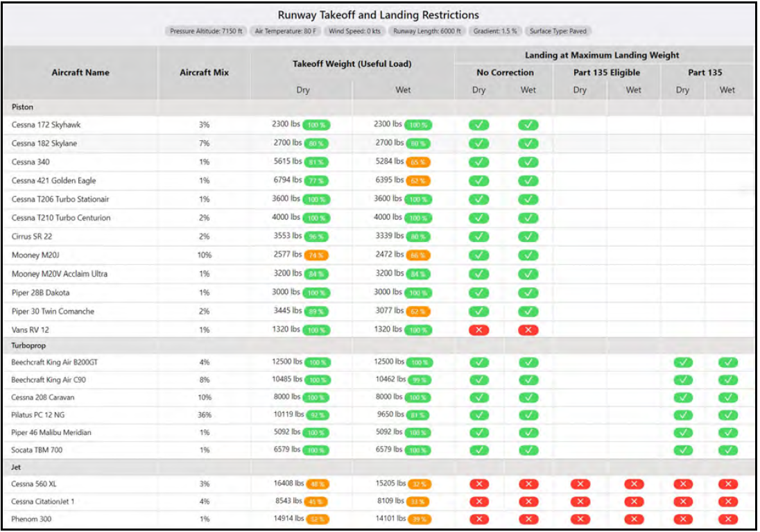This screenshot has height=532, width=760.
Task: Click the Cessna 172 Skyhawk dry landing checkmark
Action: [478, 125]
